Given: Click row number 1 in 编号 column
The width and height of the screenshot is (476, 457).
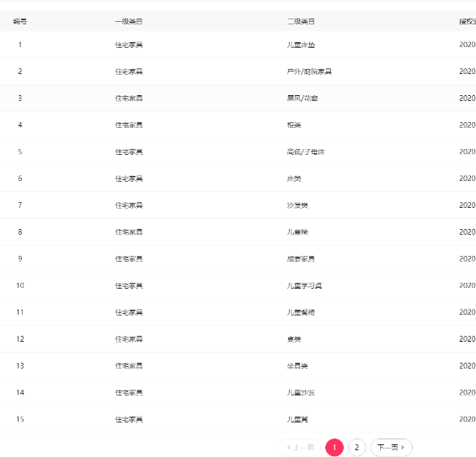Looking at the screenshot, I should coord(20,45).
